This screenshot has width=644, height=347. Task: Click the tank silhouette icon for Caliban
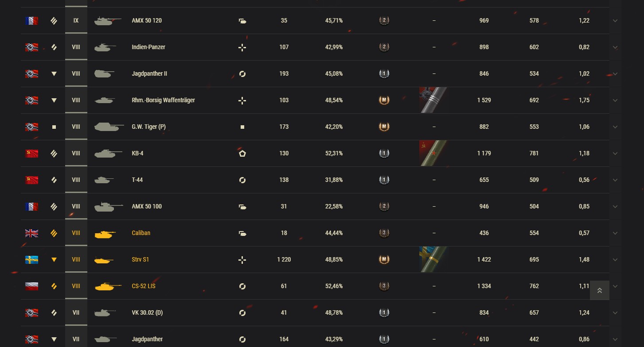click(x=105, y=234)
